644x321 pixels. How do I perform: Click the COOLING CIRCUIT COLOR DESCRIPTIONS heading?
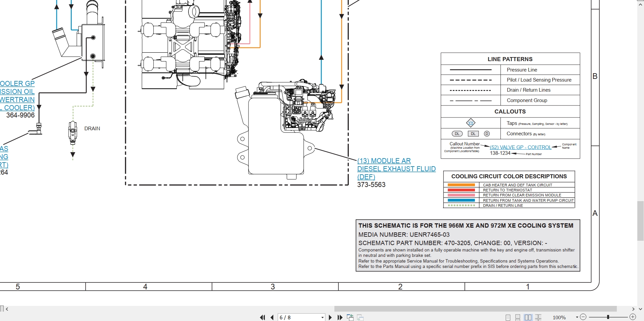[509, 176]
